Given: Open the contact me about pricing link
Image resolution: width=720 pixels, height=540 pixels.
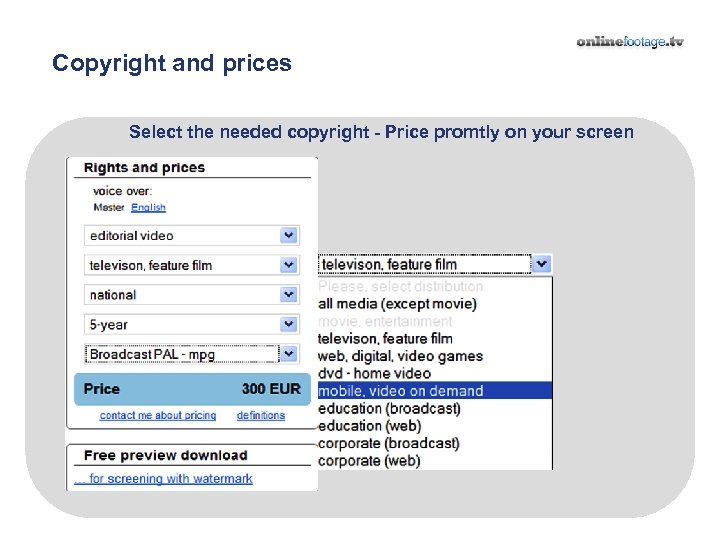Looking at the screenshot, I should (x=158, y=415).
